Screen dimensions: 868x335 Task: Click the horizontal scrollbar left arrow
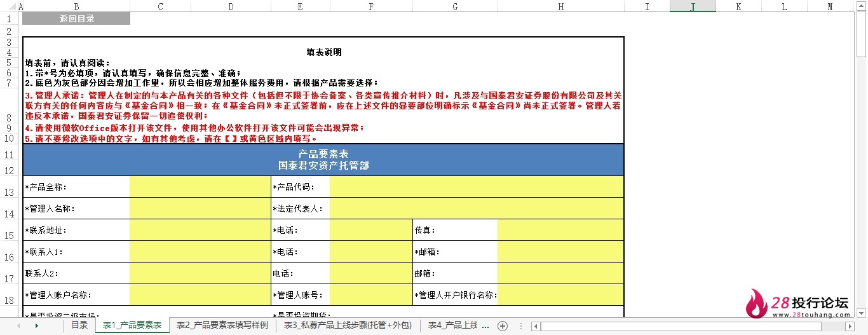tap(536, 326)
